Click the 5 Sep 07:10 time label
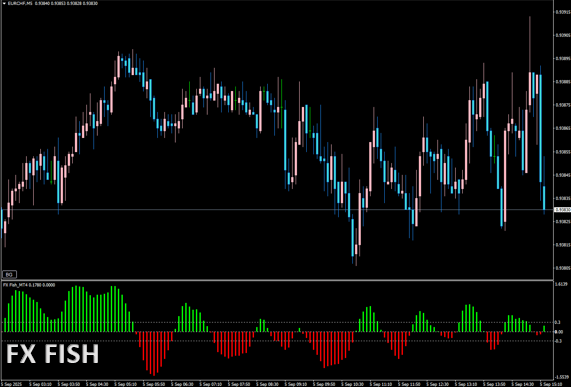 coord(210,384)
